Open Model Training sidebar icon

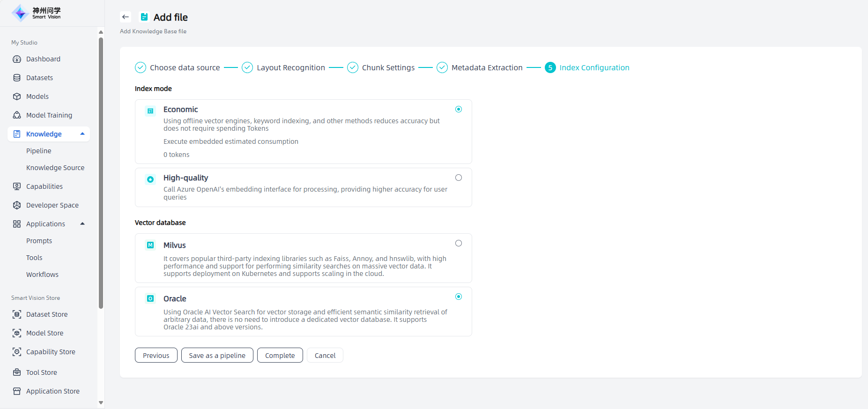click(17, 115)
